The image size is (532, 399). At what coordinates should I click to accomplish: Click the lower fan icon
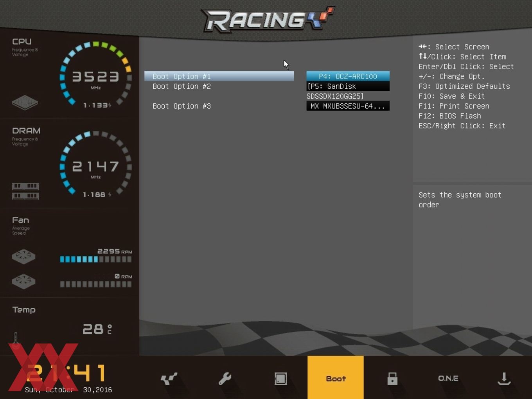click(23, 281)
